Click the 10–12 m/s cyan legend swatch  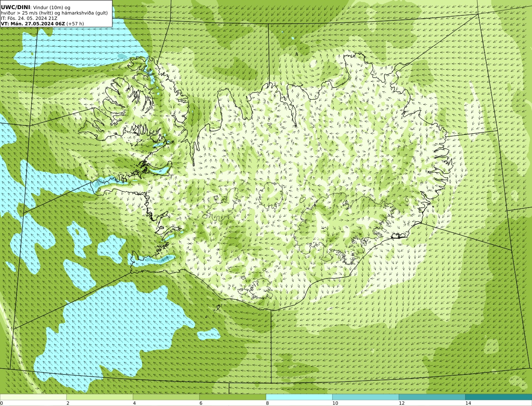click(366, 397)
